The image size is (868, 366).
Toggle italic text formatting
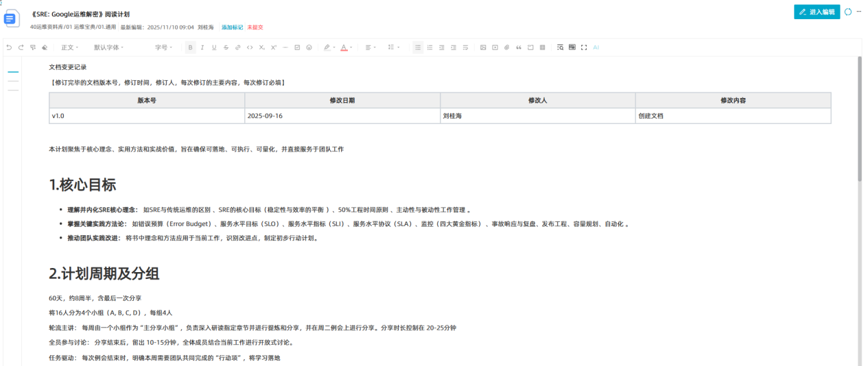tap(202, 47)
